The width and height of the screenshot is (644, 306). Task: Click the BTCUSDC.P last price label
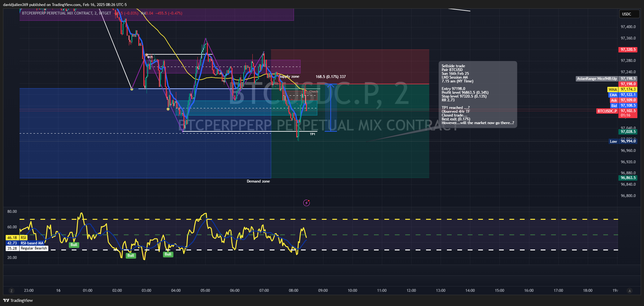[607, 111]
